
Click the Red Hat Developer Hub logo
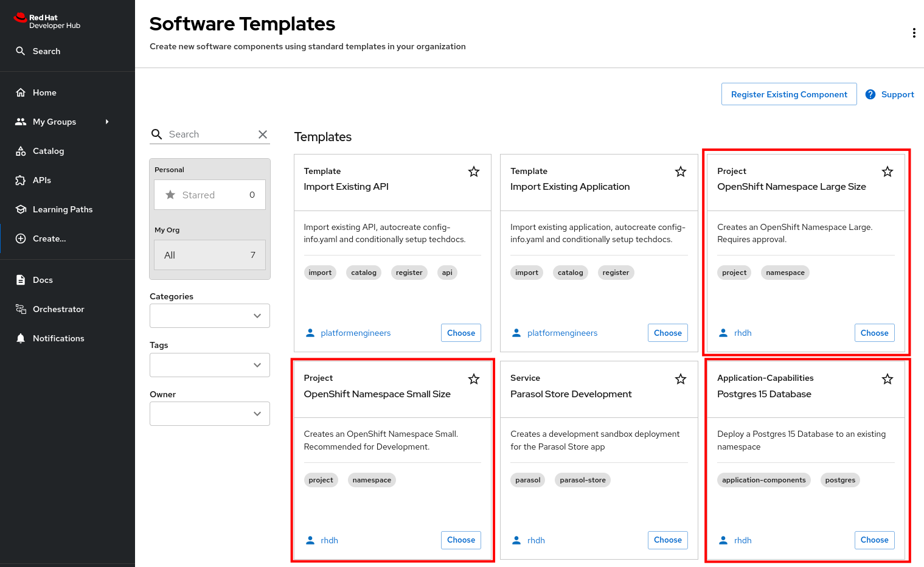click(x=47, y=21)
